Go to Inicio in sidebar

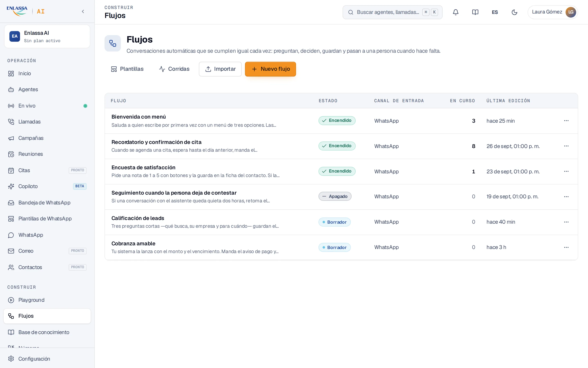tap(47, 74)
